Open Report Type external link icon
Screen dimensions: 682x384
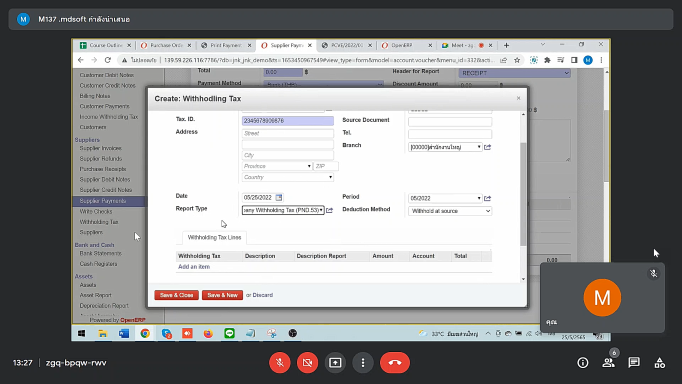click(x=330, y=210)
